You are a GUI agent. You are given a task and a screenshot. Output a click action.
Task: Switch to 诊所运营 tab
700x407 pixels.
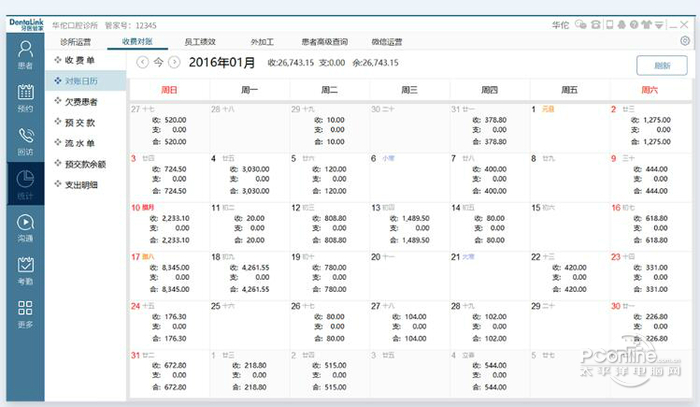75,42
